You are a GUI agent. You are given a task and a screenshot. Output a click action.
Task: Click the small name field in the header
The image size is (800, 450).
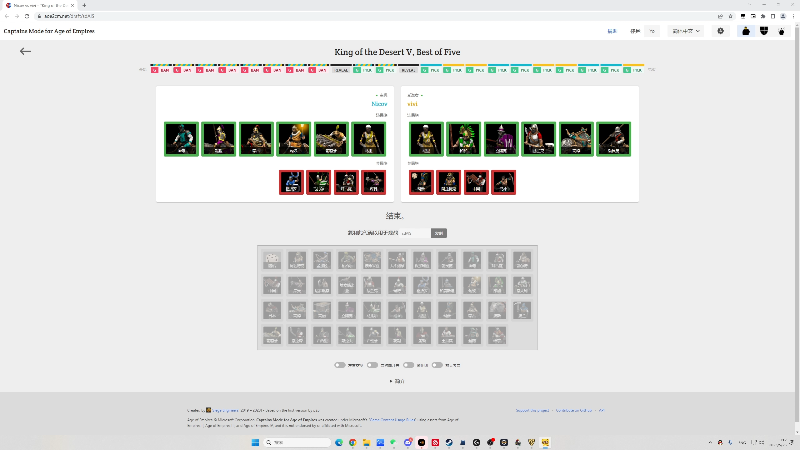coord(652,31)
